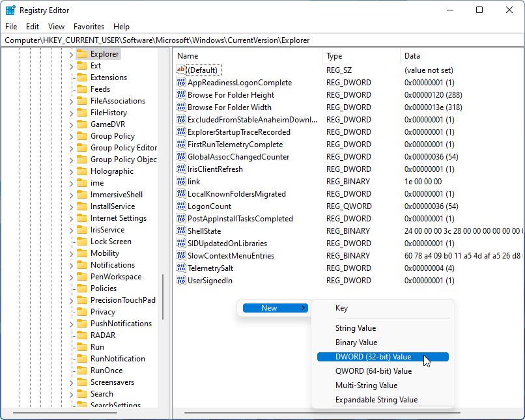Click the Explorer folder icon in tree
The image size is (525, 420).
pos(82,54)
